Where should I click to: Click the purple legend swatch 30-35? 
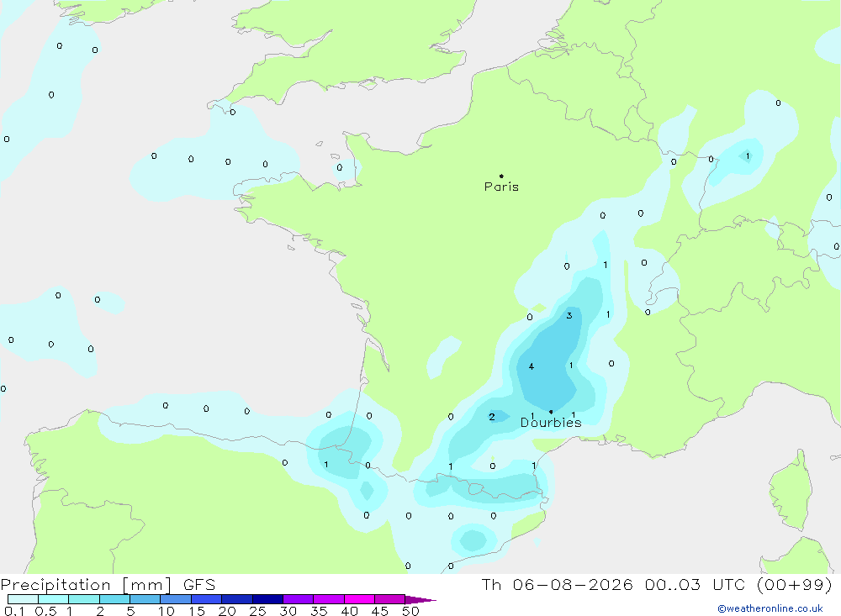click(x=298, y=599)
